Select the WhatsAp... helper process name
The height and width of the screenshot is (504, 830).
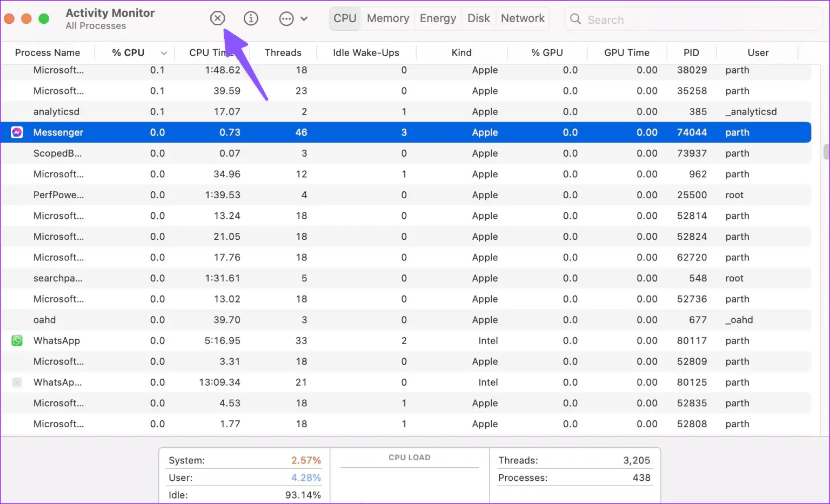pos(58,382)
